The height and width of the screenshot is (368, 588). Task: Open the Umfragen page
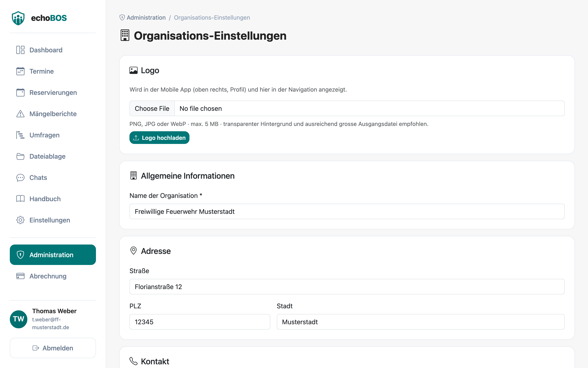pos(53,135)
